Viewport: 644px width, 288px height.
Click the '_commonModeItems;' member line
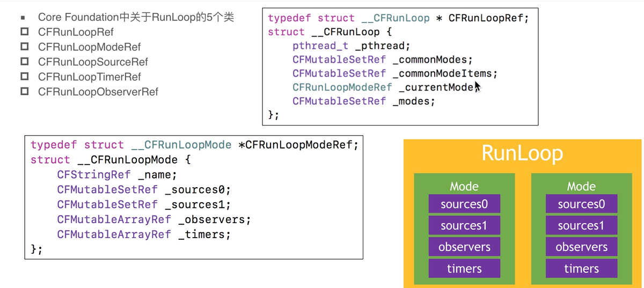(x=396, y=73)
